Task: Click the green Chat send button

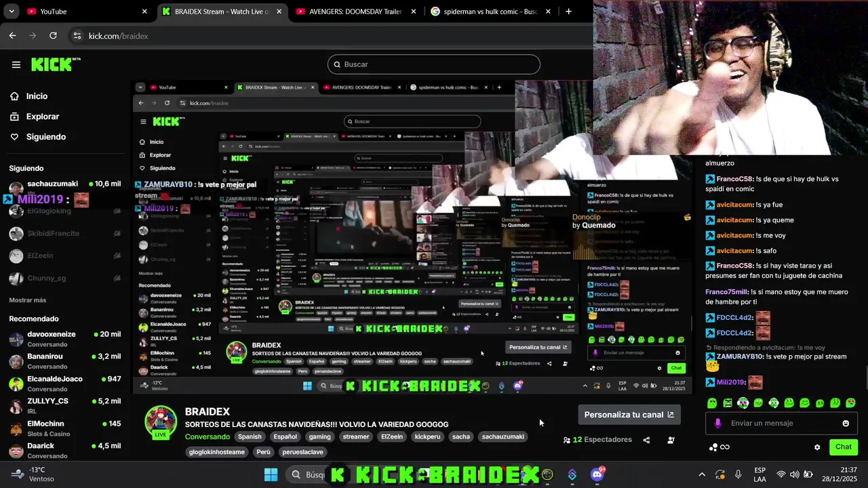Action: coord(844,447)
